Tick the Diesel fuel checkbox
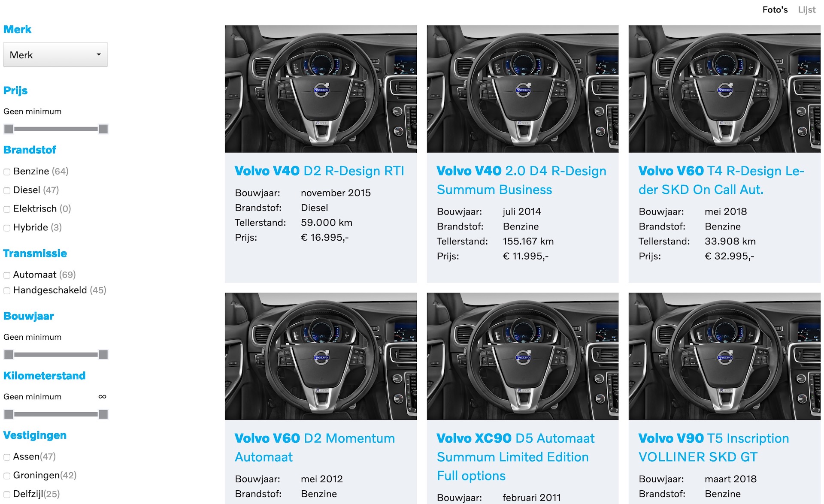Image resolution: width=824 pixels, height=504 pixels. point(7,190)
